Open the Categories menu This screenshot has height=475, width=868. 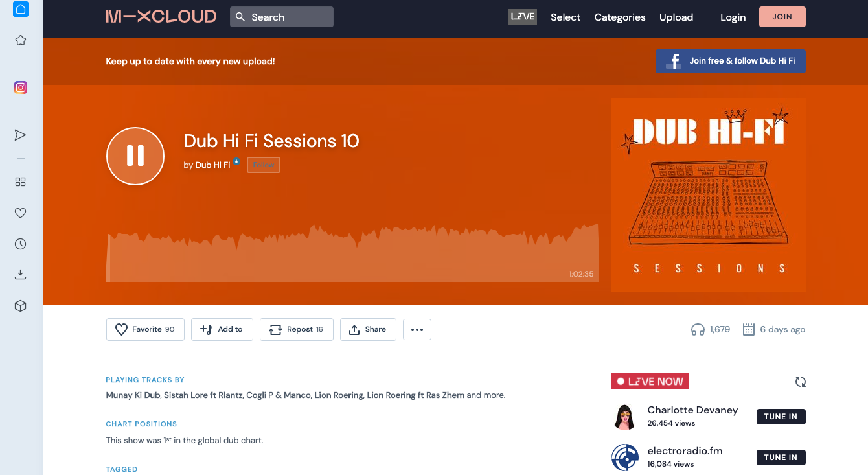(619, 17)
